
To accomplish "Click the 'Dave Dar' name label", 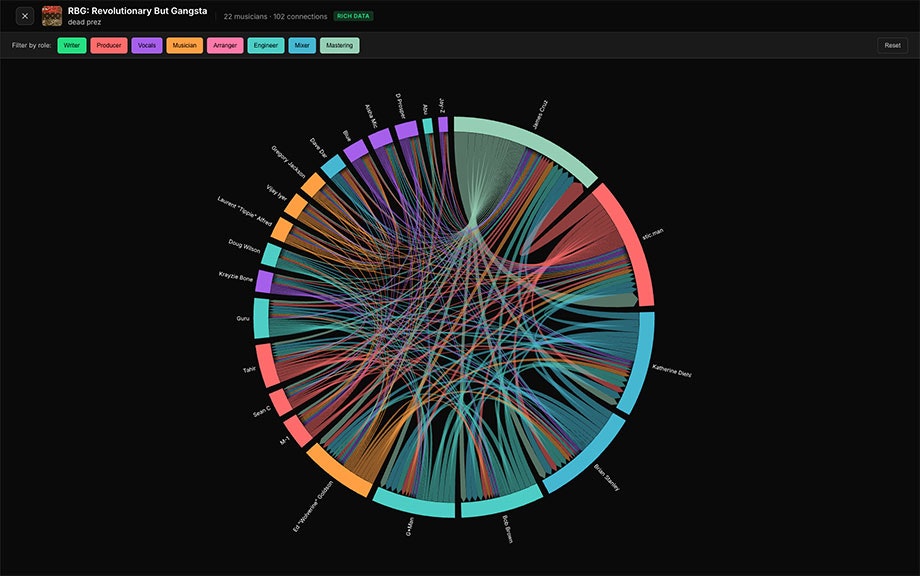I will pyautogui.click(x=319, y=148).
